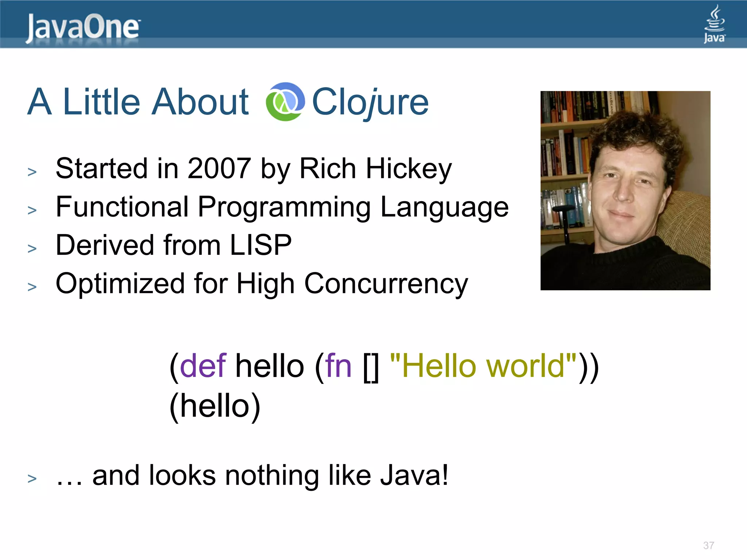
Task: Click the bullet arrow before 'Derived from LISP'
Action: click(x=32, y=248)
